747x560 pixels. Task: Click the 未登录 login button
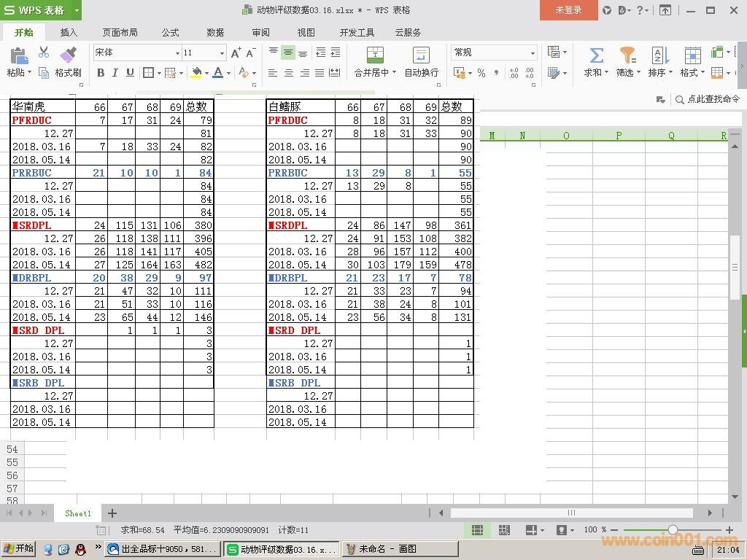click(568, 10)
